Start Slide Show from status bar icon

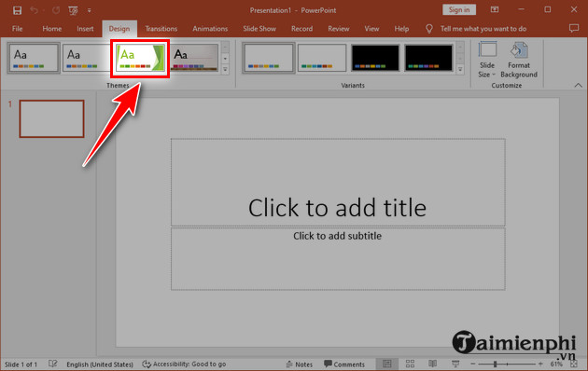coord(455,364)
